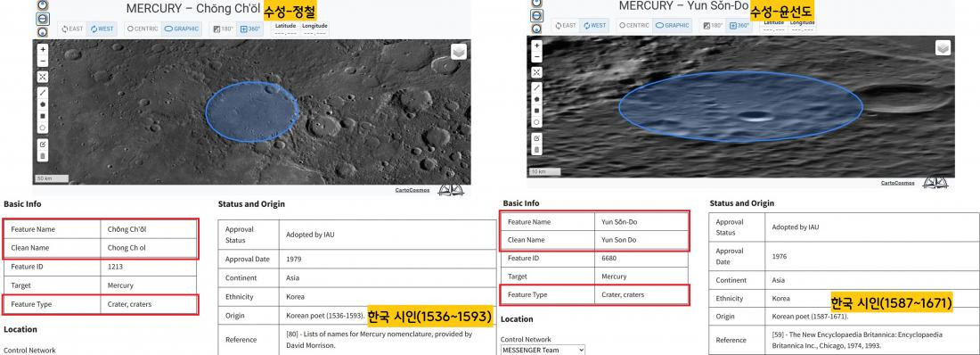Click the 50 km scale bar

(52, 178)
